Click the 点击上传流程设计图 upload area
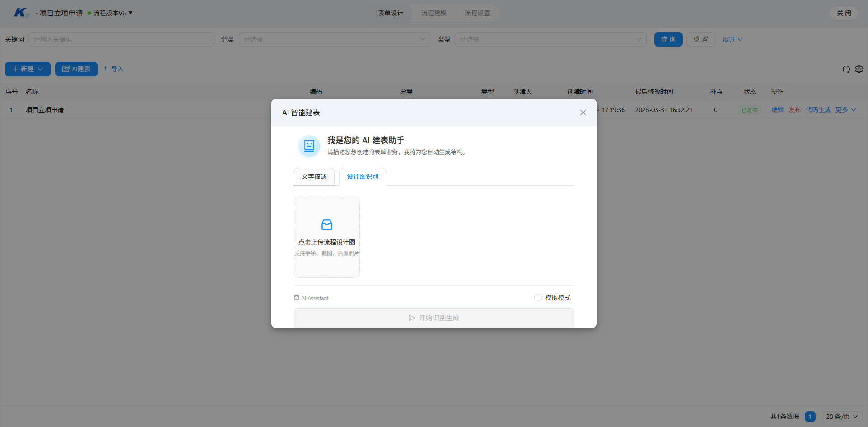The width and height of the screenshot is (868, 427). click(327, 237)
